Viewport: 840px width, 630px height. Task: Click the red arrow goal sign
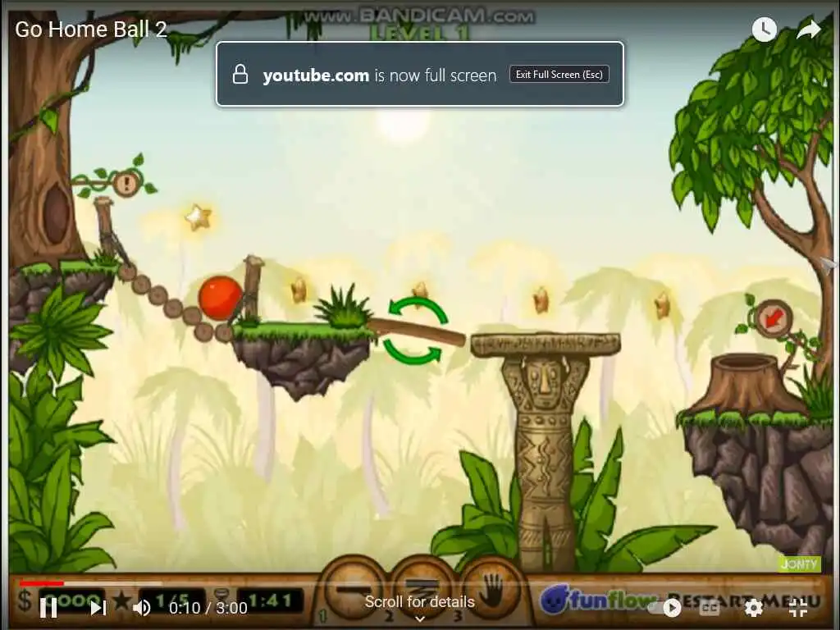point(774,318)
